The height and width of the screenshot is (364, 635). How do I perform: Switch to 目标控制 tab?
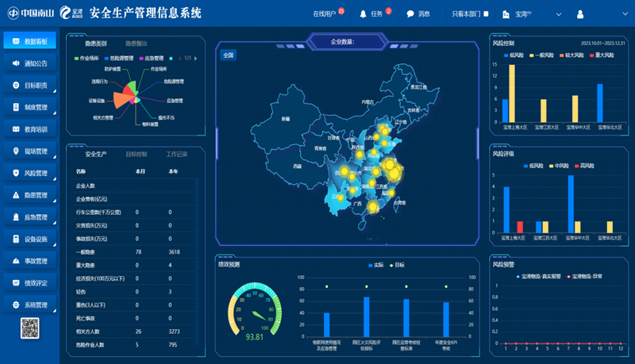[136, 154]
